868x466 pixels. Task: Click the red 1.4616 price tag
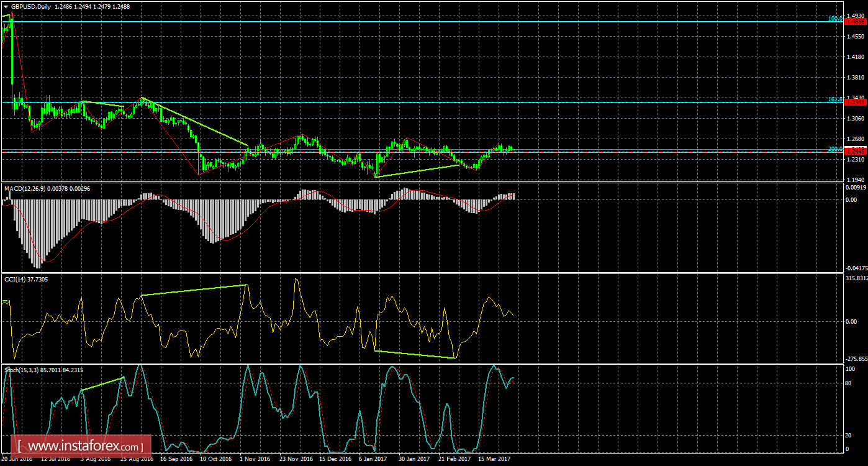855,21
